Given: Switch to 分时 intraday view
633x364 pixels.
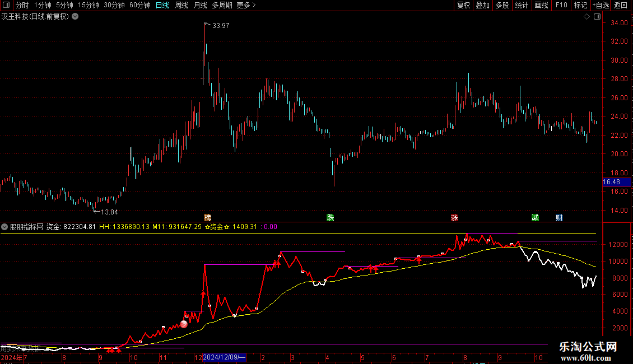Looking at the screenshot, I should coord(22,5).
